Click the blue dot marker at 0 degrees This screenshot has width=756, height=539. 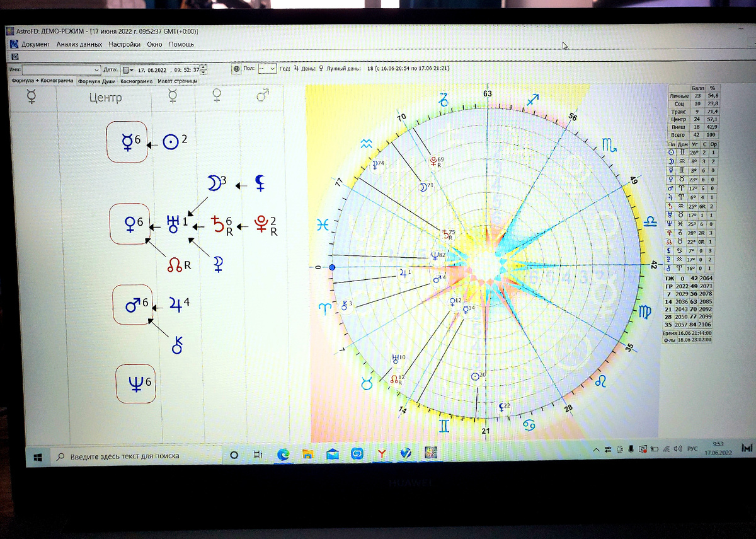332,267
